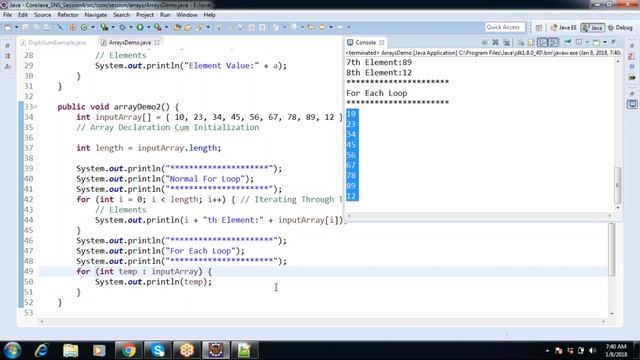Toggle Console Scroll Lock icon
640x360 pixels.
(531, 42)
